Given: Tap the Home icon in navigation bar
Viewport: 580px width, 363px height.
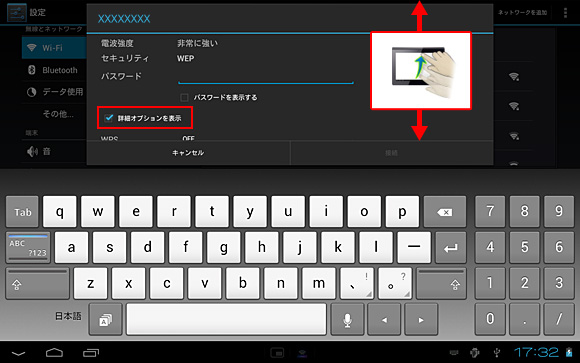Looking at the screenshot, I should point(54,353).
